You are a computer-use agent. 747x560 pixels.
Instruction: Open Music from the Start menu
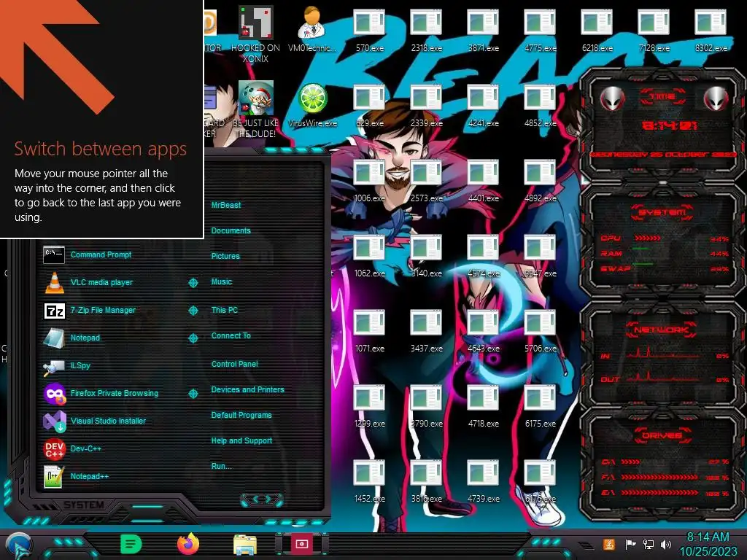(222, 282)
